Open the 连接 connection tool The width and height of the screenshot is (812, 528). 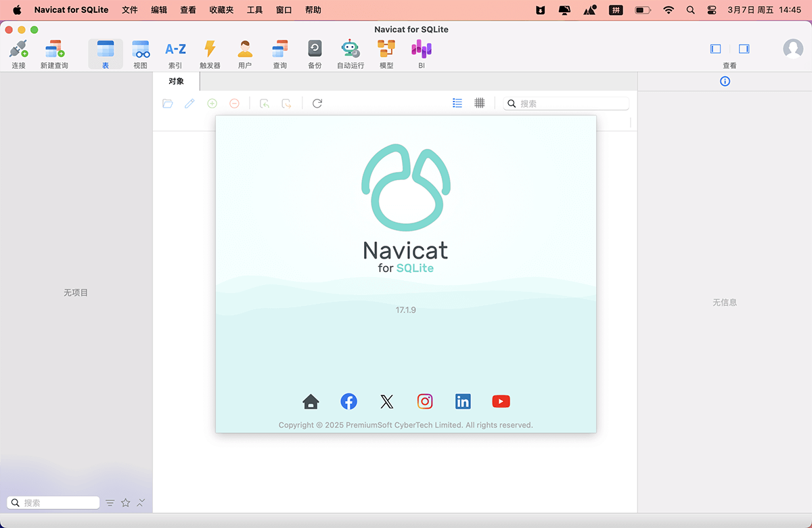(x=18, y=53)
